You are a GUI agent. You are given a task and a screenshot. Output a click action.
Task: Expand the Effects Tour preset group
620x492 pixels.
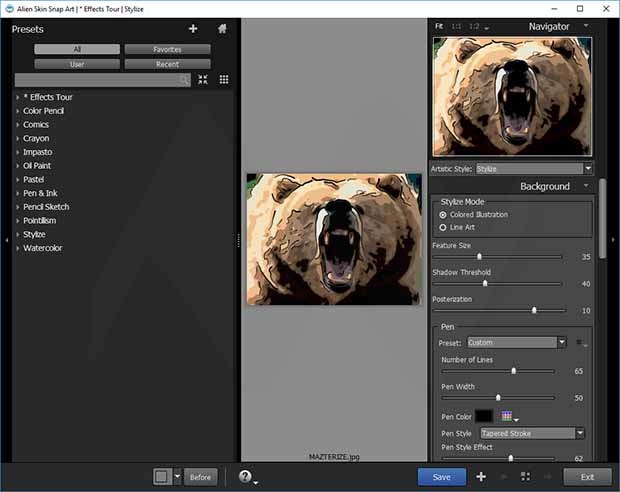(17, 97)
